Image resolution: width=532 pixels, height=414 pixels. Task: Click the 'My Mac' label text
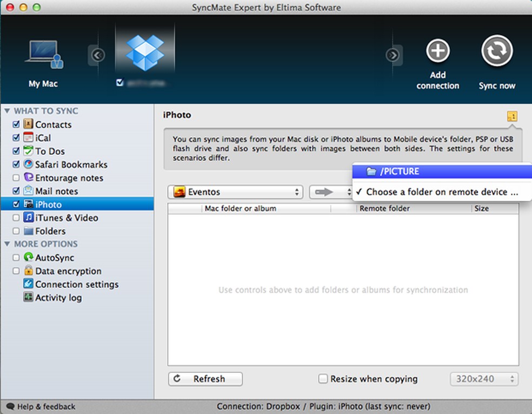[x=43, y=83]
